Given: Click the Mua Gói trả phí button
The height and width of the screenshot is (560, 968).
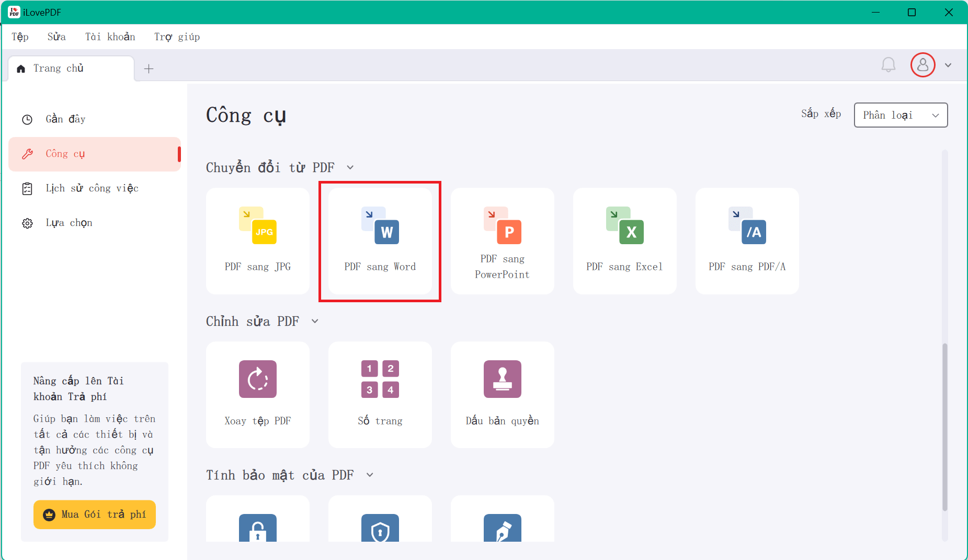Looking at the screenshot, I should point(95,515).
